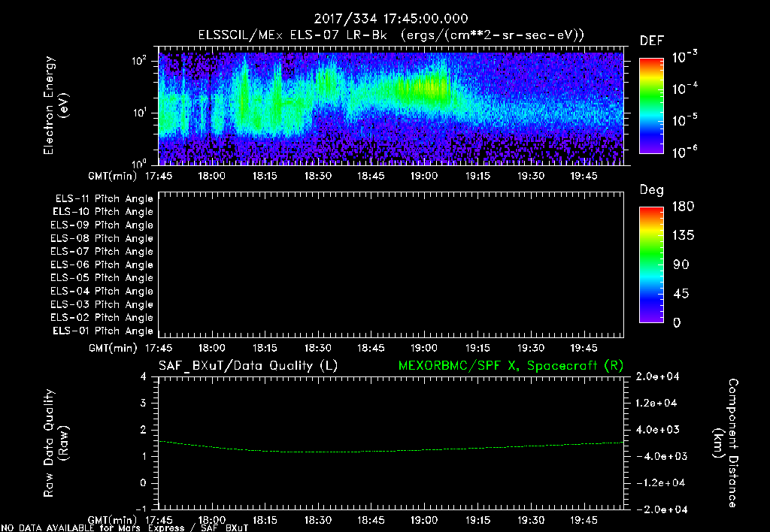Viewport: 770px width, 532px height.
Task: Select the ELS-02 Pitch Angle row label
Action: point(102,318)
